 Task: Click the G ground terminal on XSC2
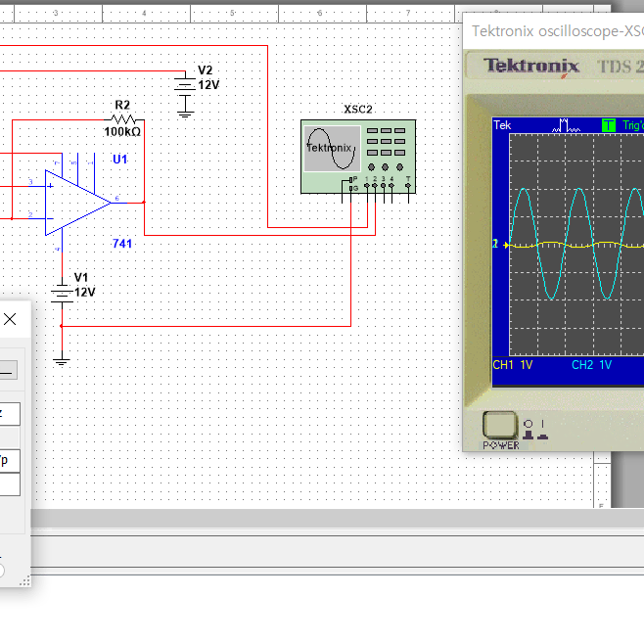pos(350,189)
